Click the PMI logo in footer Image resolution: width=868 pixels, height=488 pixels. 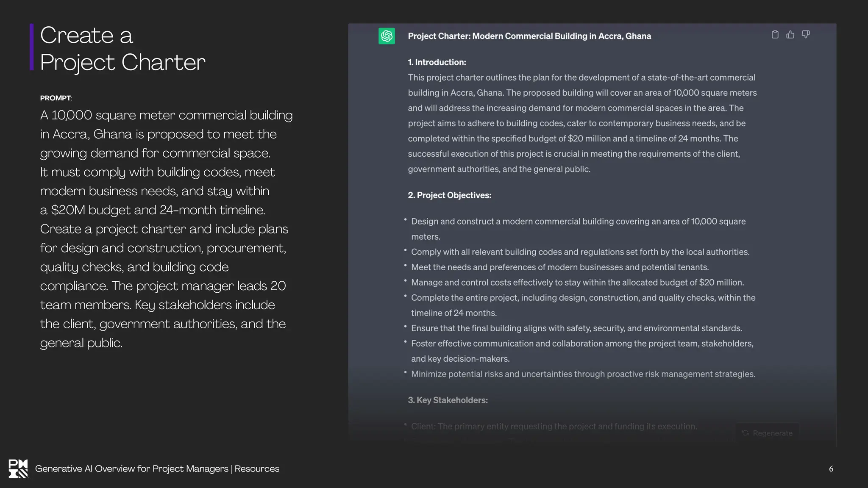pyautogui.click(x=18, y=469)
